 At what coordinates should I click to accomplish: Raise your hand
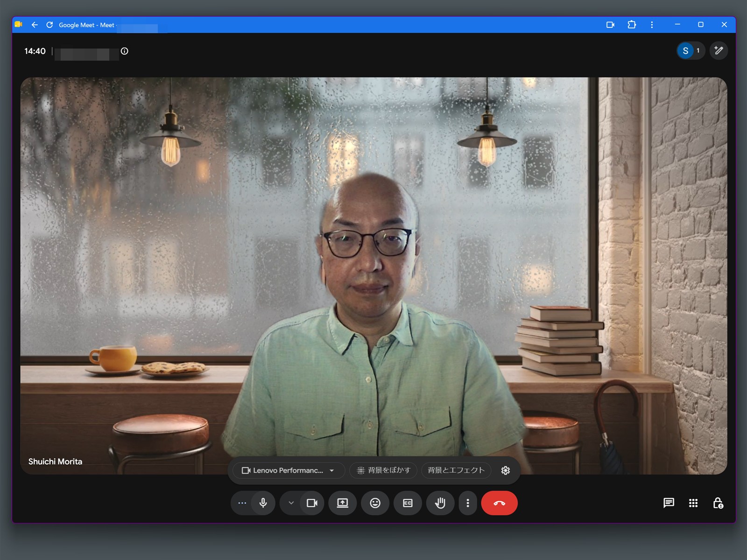coord(440,503)
